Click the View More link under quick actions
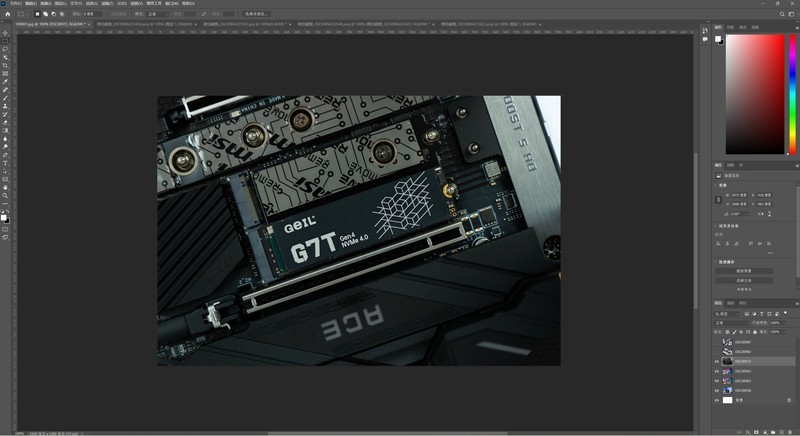This screenshot has width=800, height=436. point(744,290)
